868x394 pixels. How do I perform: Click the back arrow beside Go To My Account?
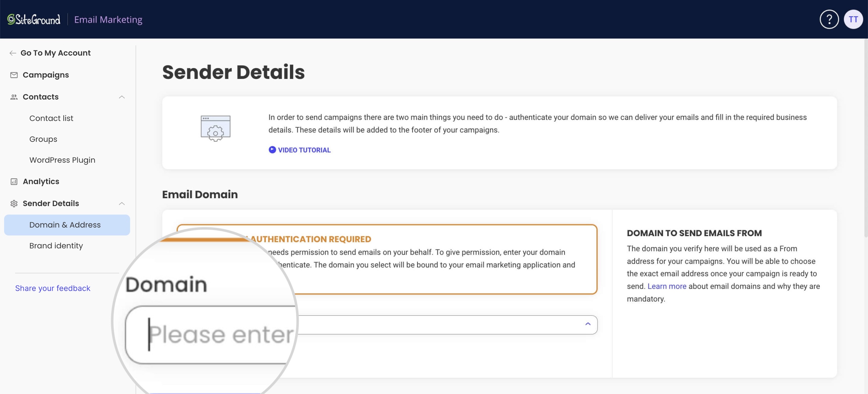point(13,53)
